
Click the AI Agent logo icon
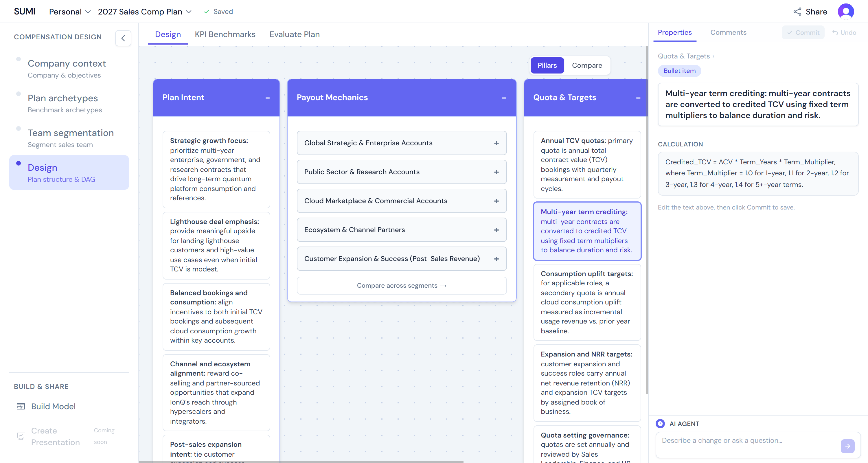660,424
